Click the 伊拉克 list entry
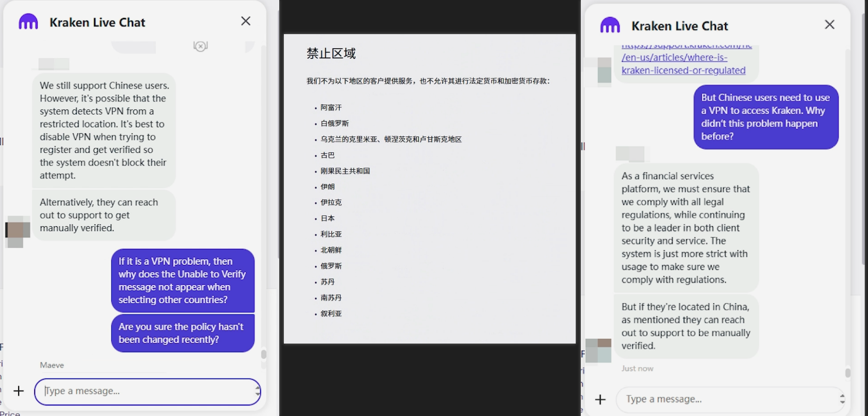 331,202
